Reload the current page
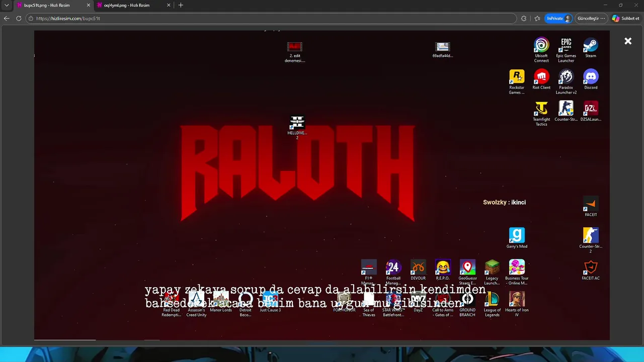This screenshot has height=362, width=644. click(x=19, y=18)
